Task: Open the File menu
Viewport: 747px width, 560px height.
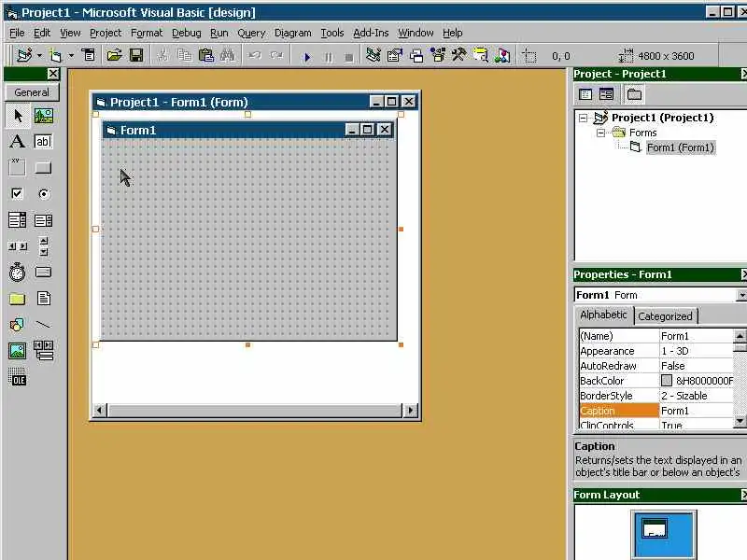Action: pyautogui.click(x=17, y=33)
